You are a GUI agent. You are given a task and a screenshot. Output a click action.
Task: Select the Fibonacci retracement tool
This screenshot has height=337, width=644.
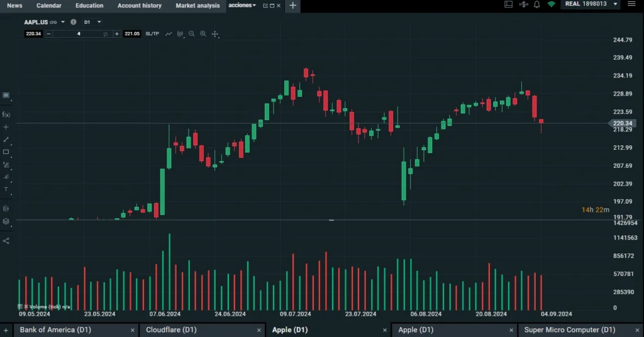click(6, 165)
